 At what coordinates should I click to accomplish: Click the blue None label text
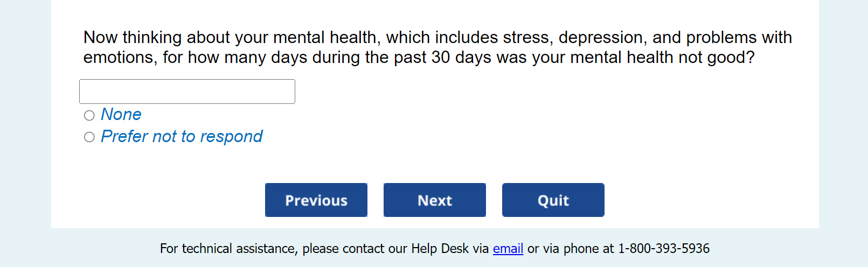(x=121, y=115)
